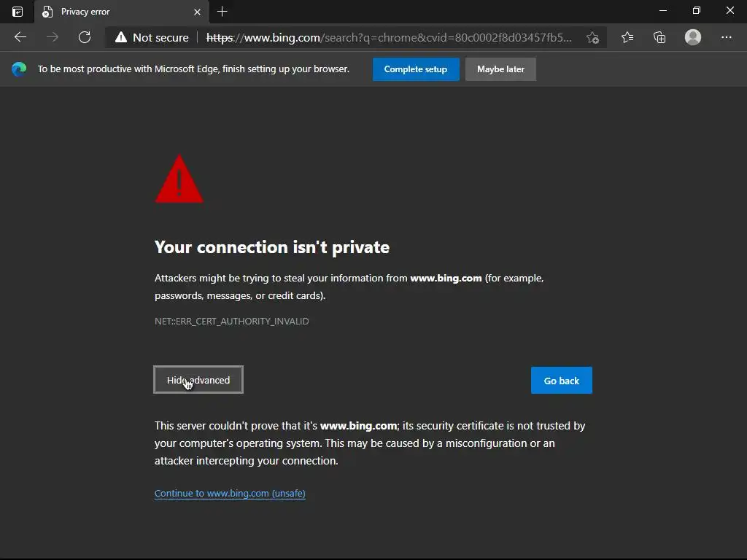Close the Privacy error tab
Viewport: 747px width, 560px height.
[x=197, y=12]
